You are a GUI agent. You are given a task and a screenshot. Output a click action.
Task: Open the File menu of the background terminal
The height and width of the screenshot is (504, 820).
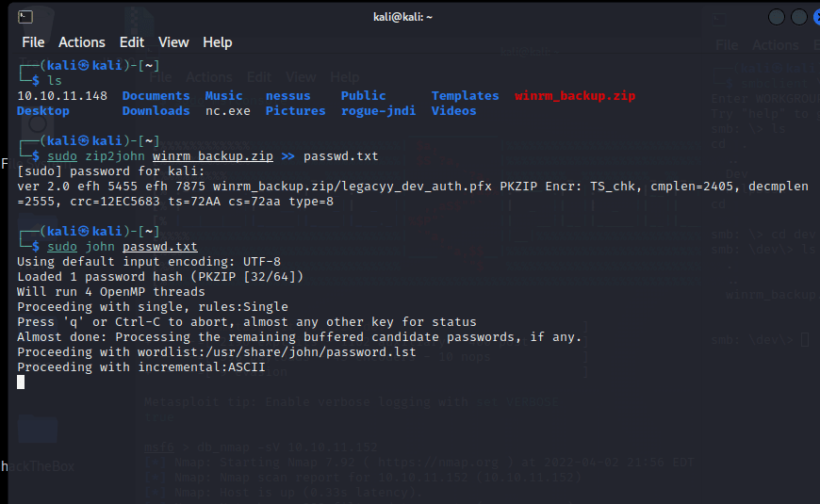pyautogui.click(x=727, y=45)
